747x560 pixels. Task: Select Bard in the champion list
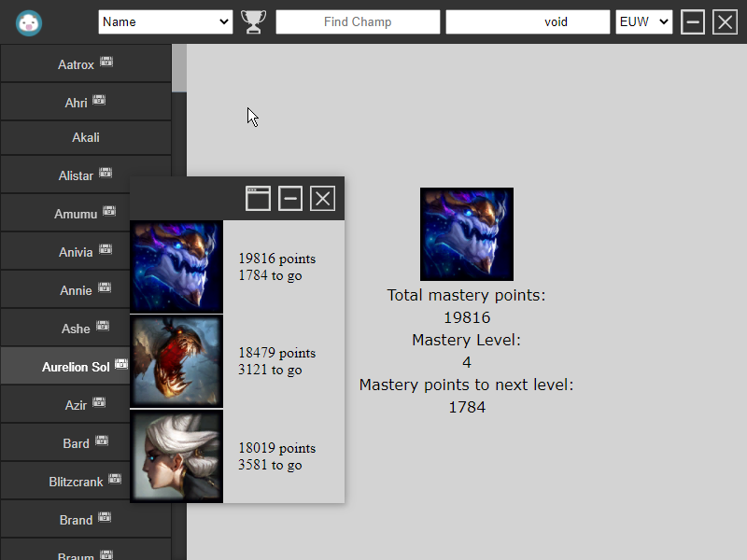tap(65, 442)
